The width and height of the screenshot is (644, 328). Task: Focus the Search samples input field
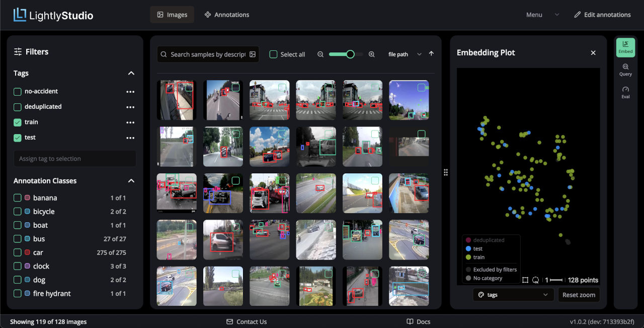[x=208, y=54]
